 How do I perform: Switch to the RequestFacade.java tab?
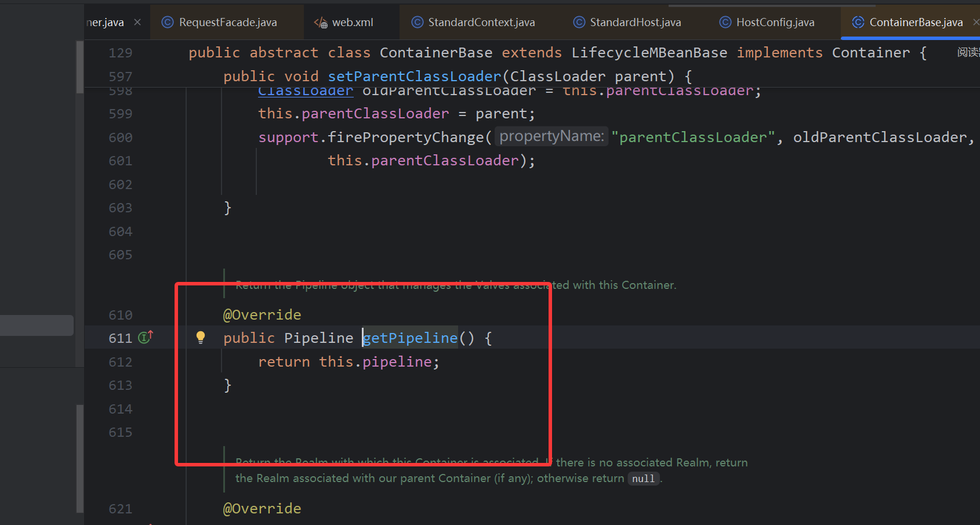[x=227, y=22]
